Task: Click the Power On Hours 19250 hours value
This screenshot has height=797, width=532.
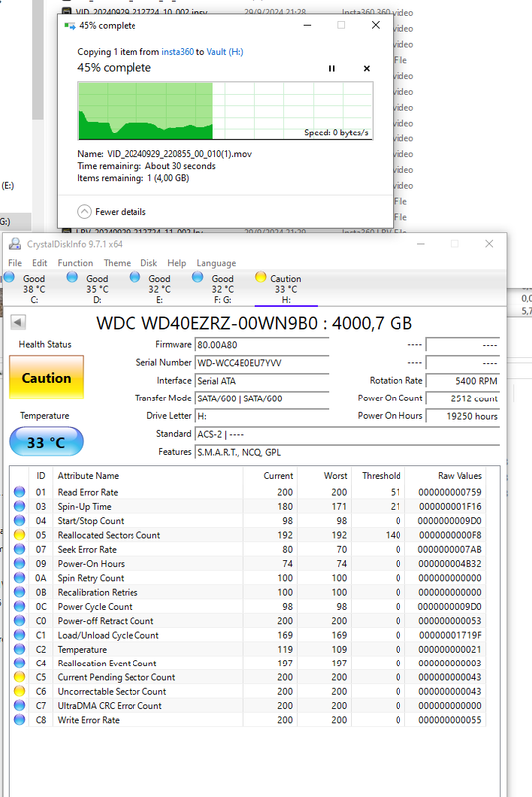Action: (463, 416)
